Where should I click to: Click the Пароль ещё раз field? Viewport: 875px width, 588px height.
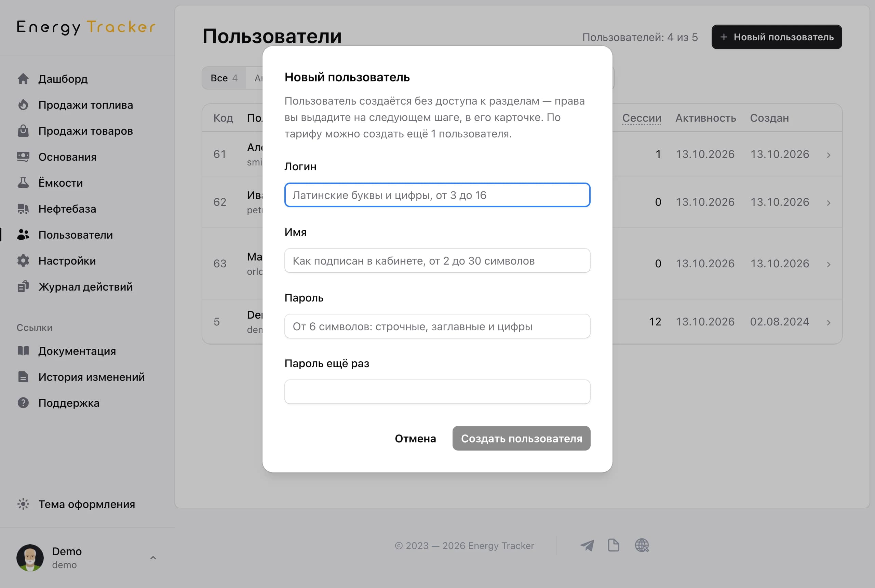coord(437,392)
